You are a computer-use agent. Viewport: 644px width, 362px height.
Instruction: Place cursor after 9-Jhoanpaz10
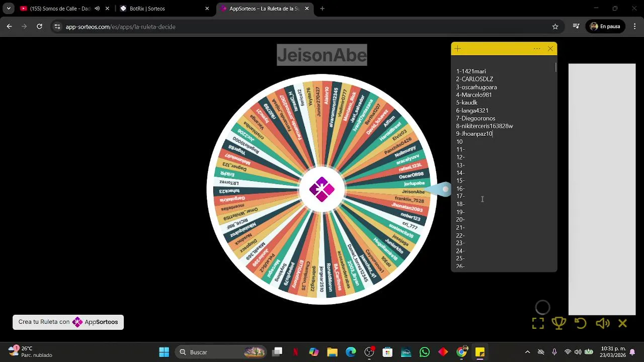click(493, 134)
